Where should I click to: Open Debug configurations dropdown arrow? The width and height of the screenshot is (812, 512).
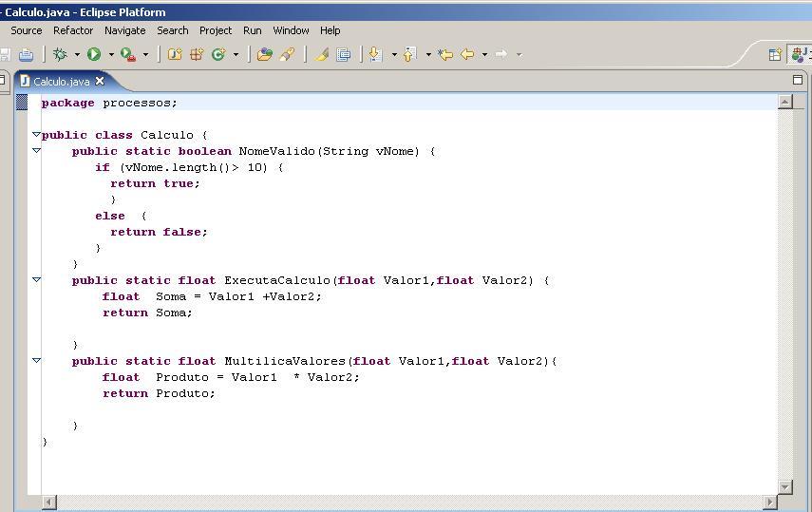click(77, 54)
